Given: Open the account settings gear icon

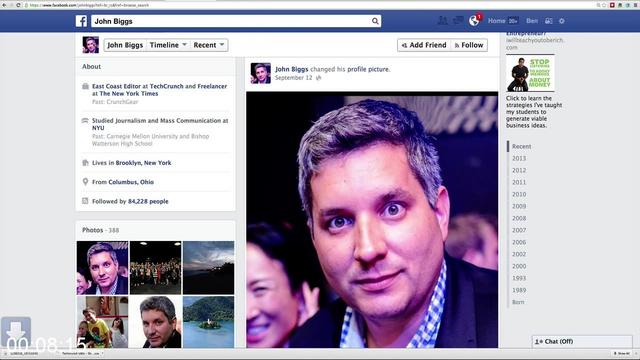Looking at the screenshot, I should 562,21.
